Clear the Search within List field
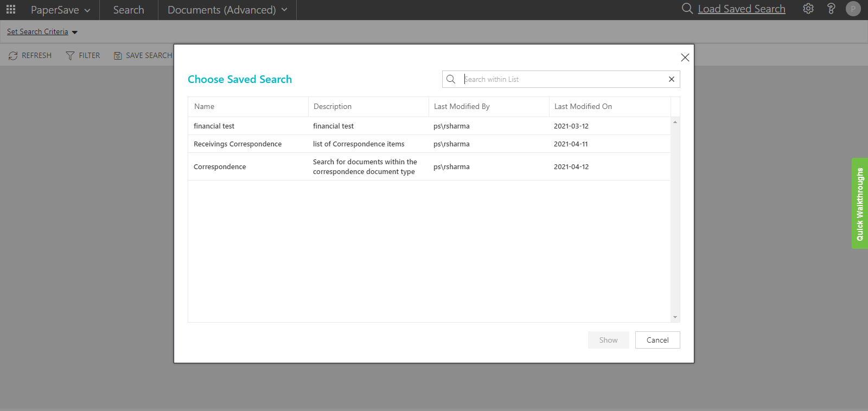Viewport: 868px width, 411px height. (672, 79)
